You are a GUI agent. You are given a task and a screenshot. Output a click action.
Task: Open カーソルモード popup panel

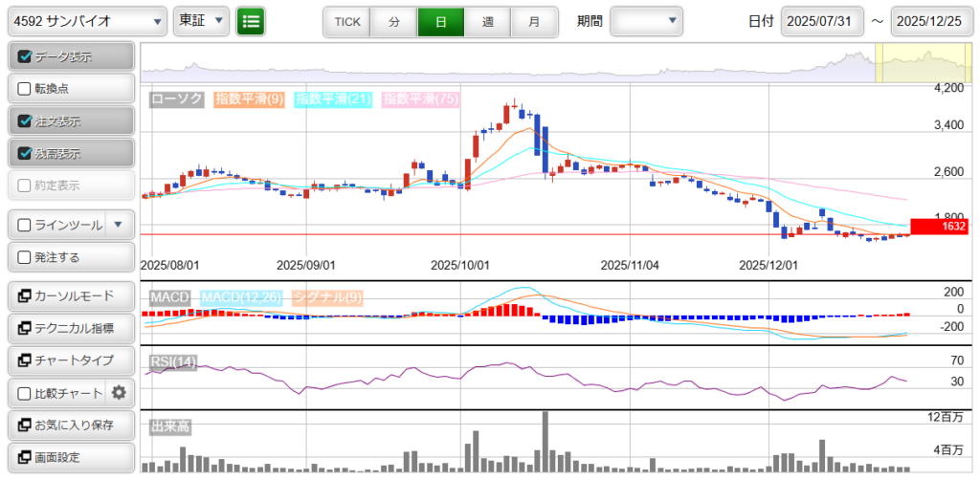70,295
